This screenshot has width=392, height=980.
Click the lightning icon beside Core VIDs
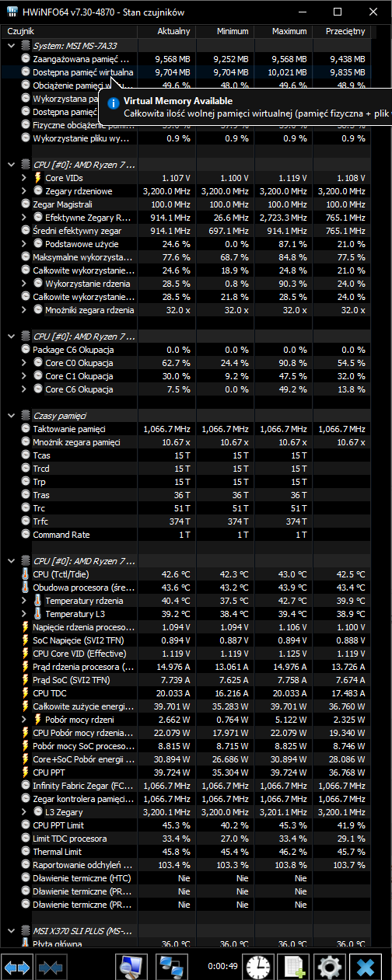(x=37, y=177)
